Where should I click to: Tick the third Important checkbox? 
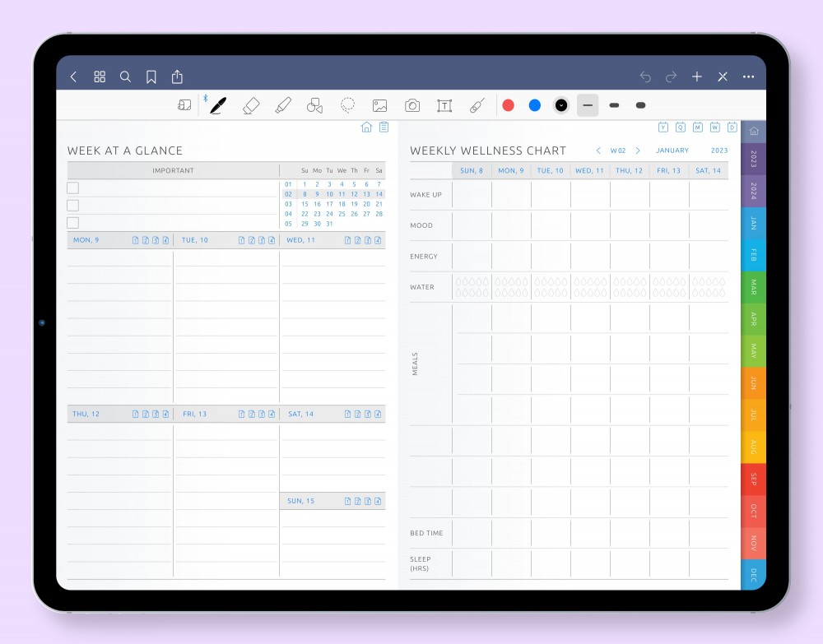[x=73, y=222]
